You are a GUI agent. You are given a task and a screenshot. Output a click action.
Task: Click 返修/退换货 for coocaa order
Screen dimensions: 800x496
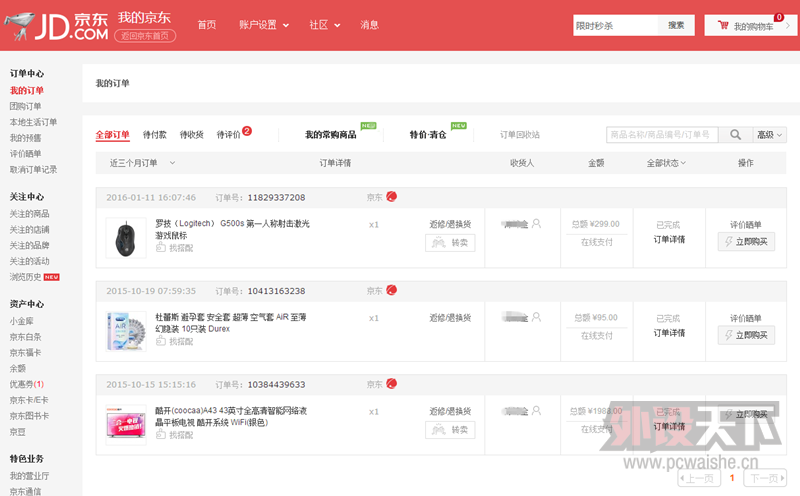tap(450, 411)
